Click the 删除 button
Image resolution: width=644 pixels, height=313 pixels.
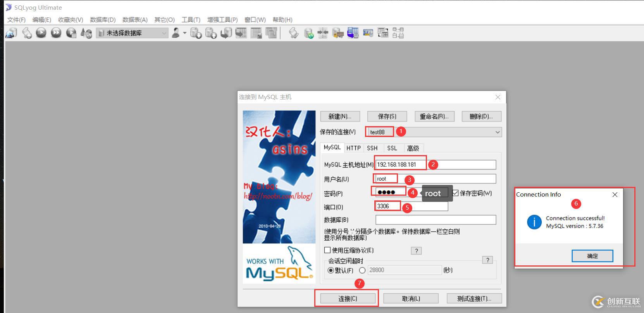481,116
